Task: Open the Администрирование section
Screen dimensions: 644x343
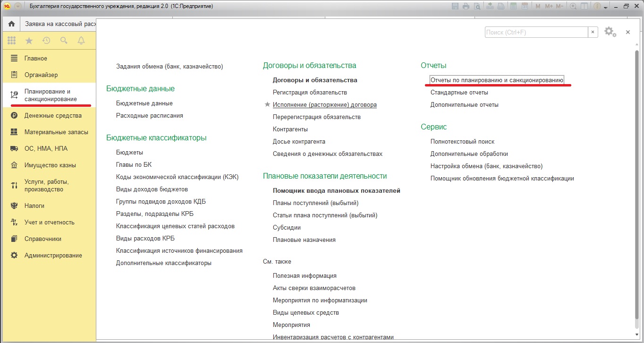Action: 48,256
